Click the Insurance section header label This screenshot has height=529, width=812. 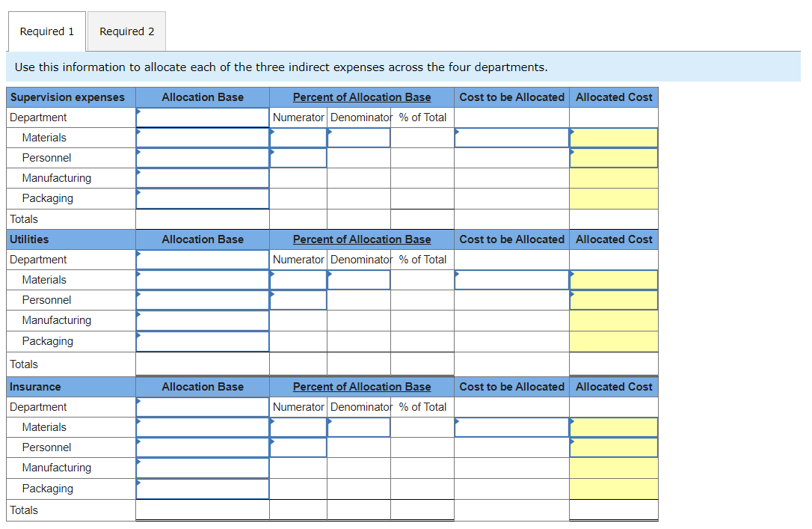(x=35, y=387)
